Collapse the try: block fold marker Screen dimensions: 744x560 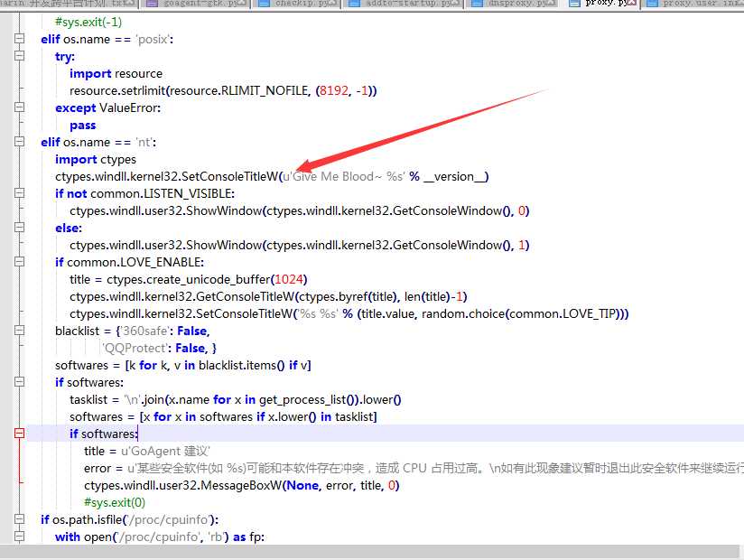click(x=19, y=56)
